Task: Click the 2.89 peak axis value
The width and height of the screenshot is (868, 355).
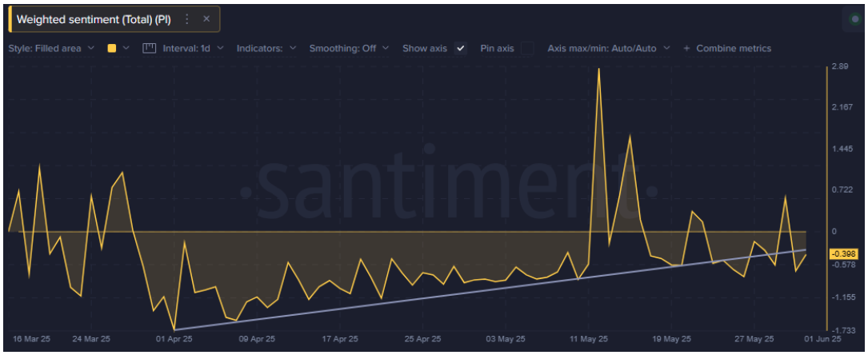Action: point(839,66)
